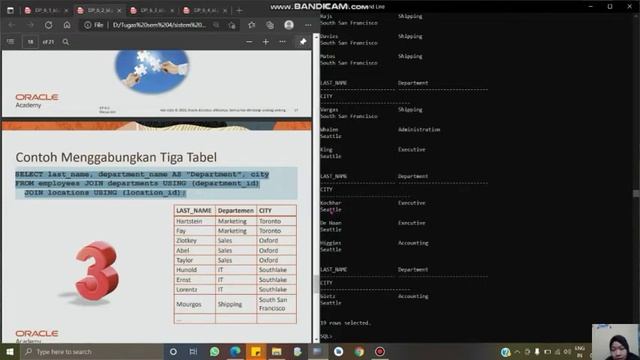The width and height of the screenshot is (640, 360).
Task: Open the network tray icon
Action: pyautogui.click(x=558, y=351)
